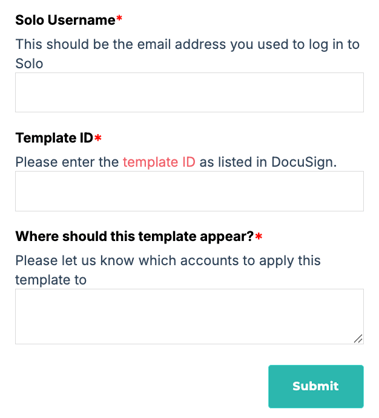Click the 'Please let us know which accounts' text

coord(127,261)
